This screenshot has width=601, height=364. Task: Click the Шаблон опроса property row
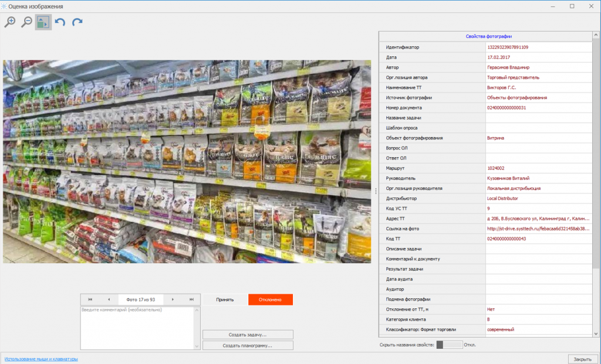pos(485,128)
